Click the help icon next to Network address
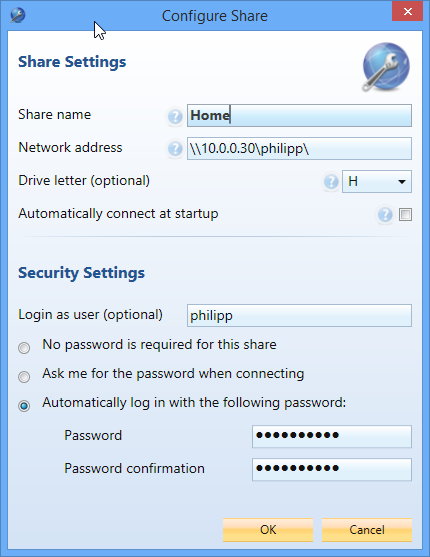The image size is (430, 557). pos(175,148)
